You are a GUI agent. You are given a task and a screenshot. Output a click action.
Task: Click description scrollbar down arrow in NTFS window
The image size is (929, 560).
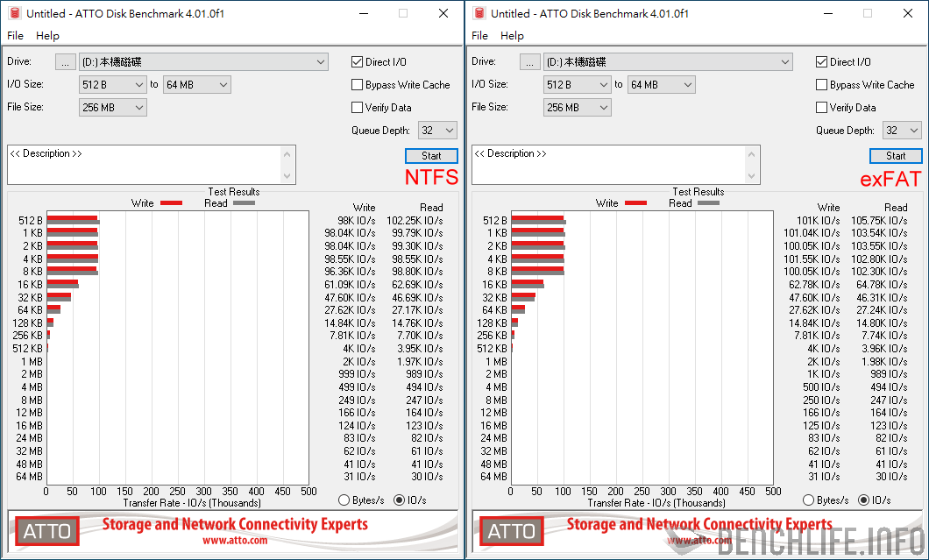click(287, 176)
